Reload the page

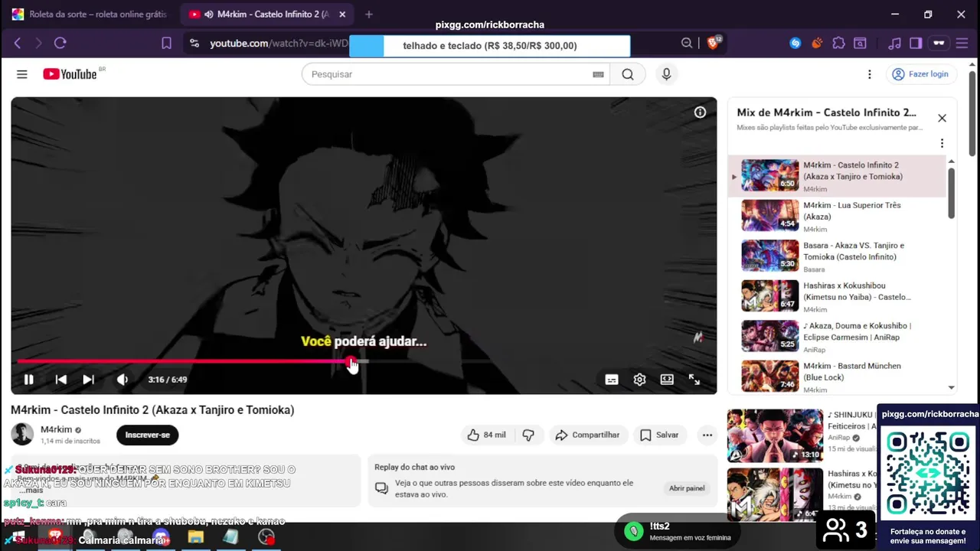tap(60, 43)
